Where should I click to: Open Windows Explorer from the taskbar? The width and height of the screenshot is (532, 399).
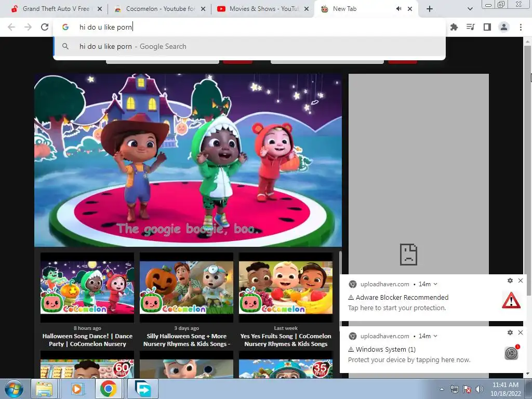tap(45, 389)
